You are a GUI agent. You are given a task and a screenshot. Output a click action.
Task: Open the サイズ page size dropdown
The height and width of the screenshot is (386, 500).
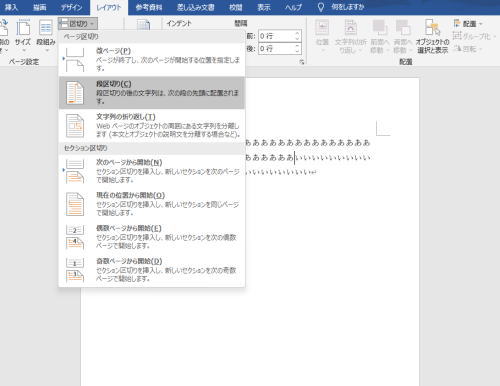coord(23,36)
